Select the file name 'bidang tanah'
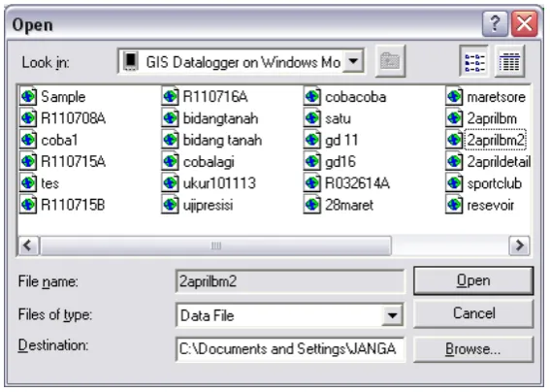The image size is (550, 392). click(x=222, y=141)
